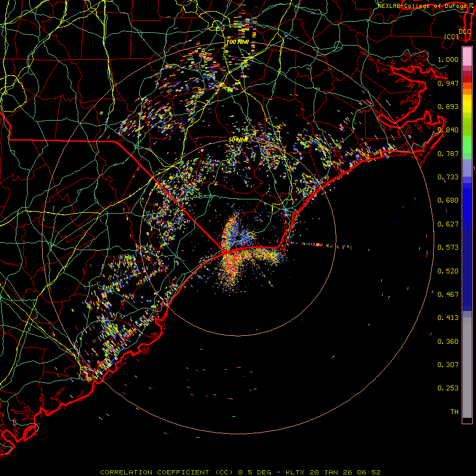The width and height of the screenshot is (476, 476).
Task: Click the DCC label above color scale
Action: 464,32
